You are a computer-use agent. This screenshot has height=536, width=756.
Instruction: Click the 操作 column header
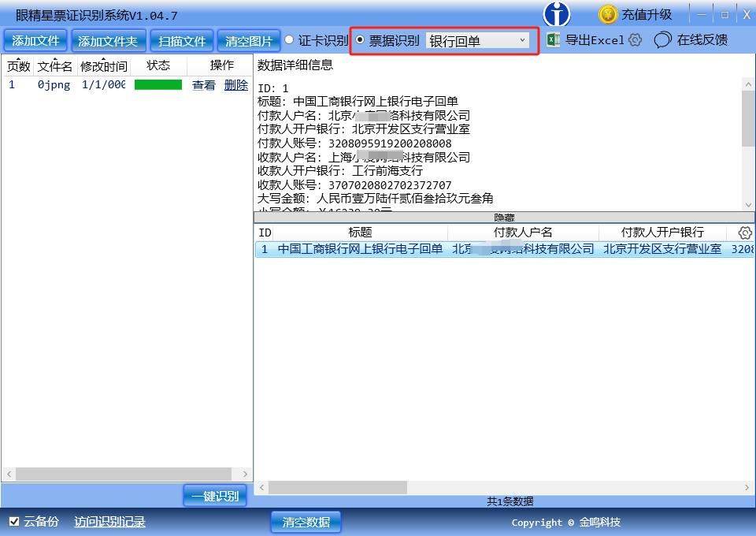[221, 65]
